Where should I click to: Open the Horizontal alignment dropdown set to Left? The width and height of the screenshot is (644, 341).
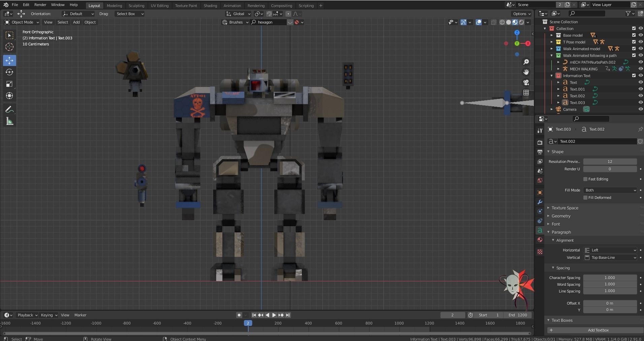[610, 250]
